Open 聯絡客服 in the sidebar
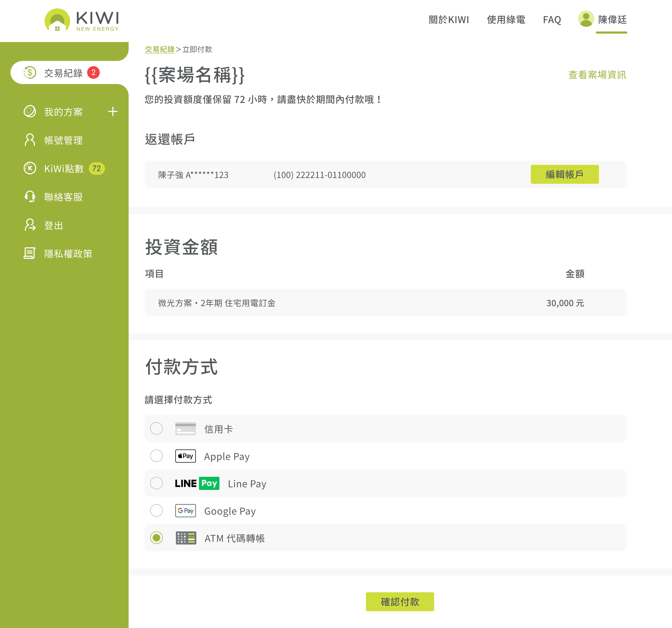Image resolution: width=672 pixels, height=628 pixels. pyautogui.click(x=63, y=197)
